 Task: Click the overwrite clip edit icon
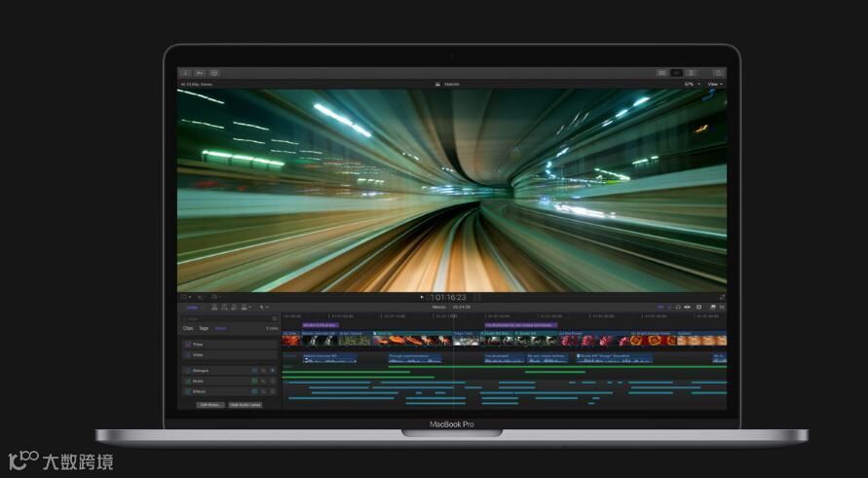(245, 307)
